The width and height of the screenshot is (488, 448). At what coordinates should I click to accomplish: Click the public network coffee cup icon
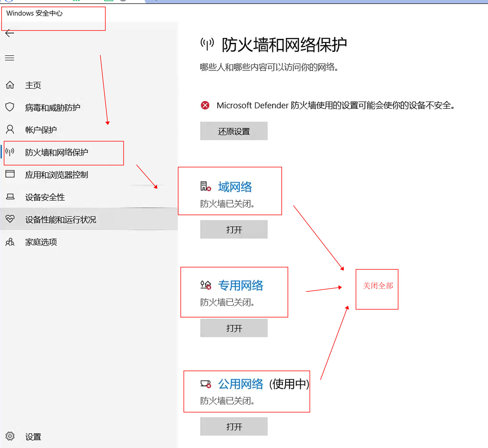click(206, 384)
